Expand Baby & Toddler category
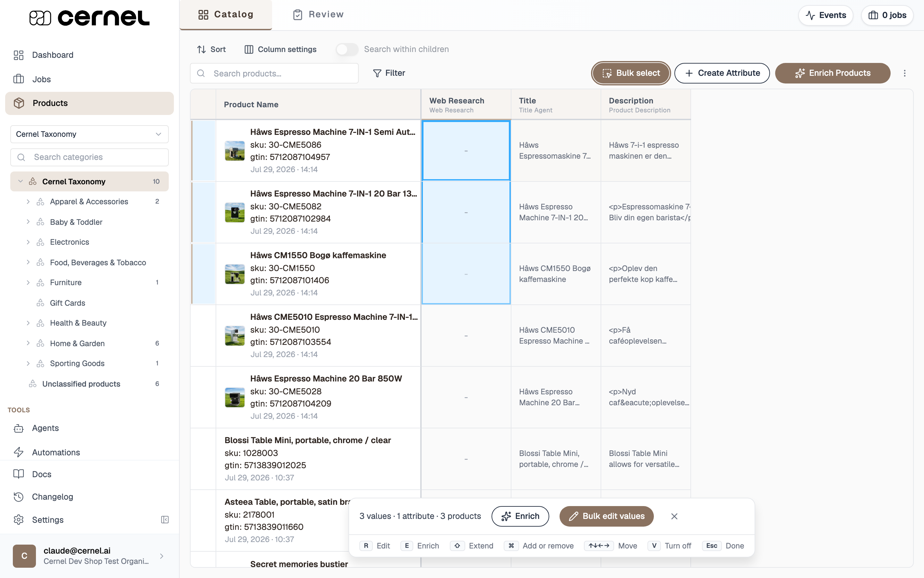The width and height of the screenshot is (924, 578). click(x=28, y=222)
